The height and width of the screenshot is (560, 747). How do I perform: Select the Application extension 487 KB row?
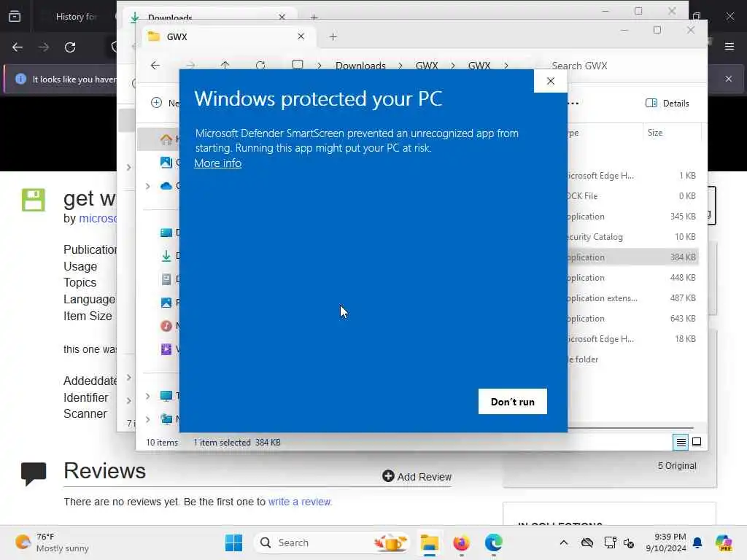[632, 298]
